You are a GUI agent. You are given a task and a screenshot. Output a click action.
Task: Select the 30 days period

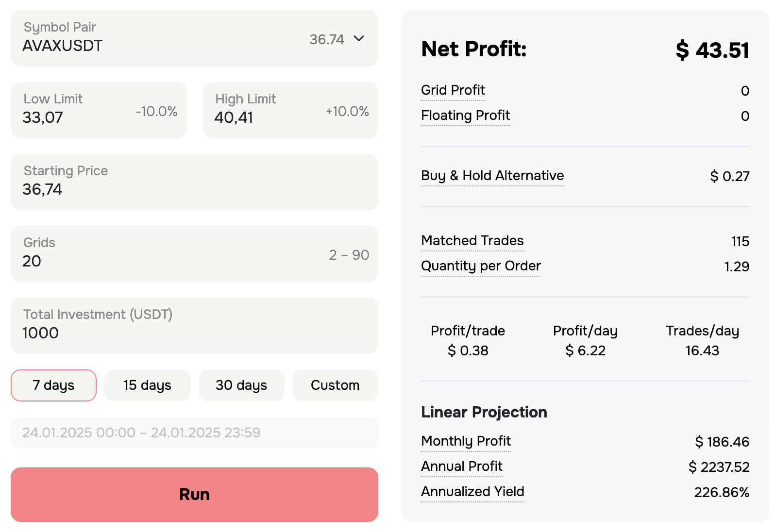coord(241,385)
